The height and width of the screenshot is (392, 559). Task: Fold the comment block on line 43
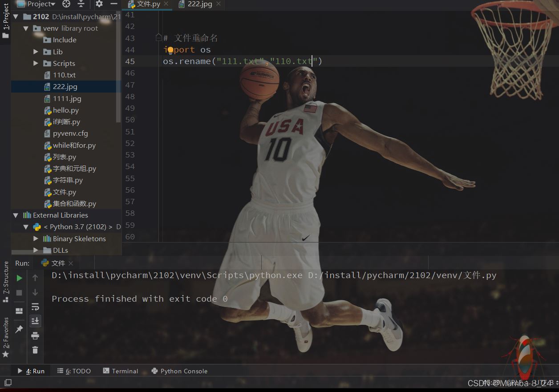pyautogui.click(x=158, y=38)
